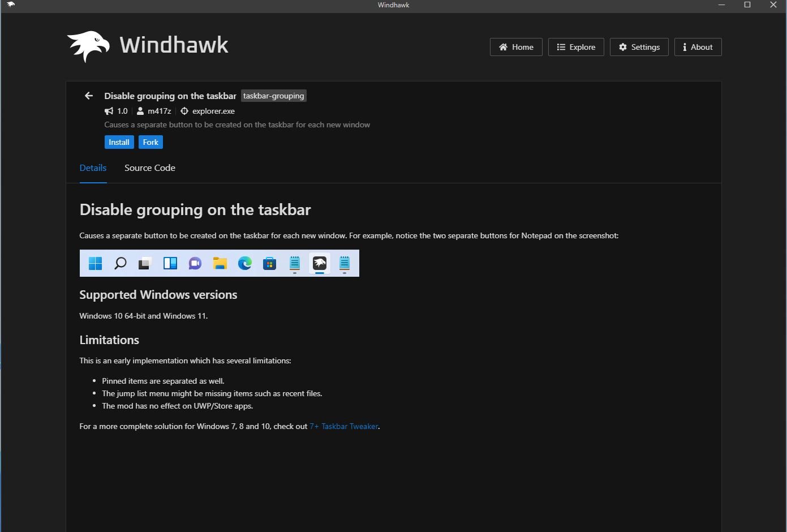Click the explorer.exe process name

213,111
